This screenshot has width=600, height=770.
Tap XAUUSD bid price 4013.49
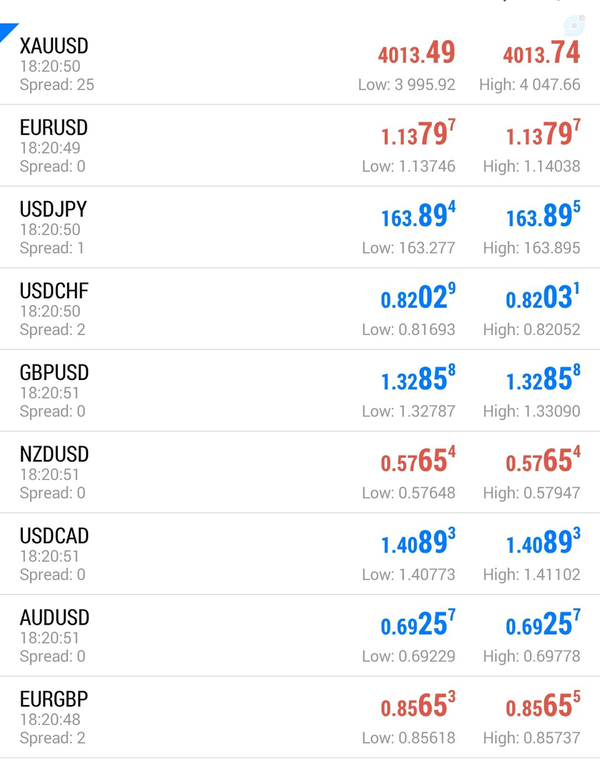(x=416, y=53)
